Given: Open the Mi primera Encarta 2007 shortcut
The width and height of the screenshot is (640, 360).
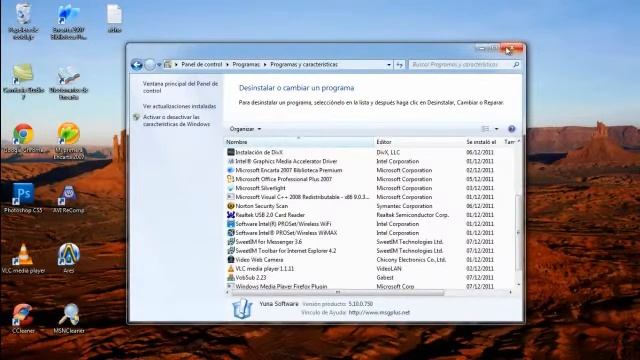Looking at the screenshot, I should (69, 140).
